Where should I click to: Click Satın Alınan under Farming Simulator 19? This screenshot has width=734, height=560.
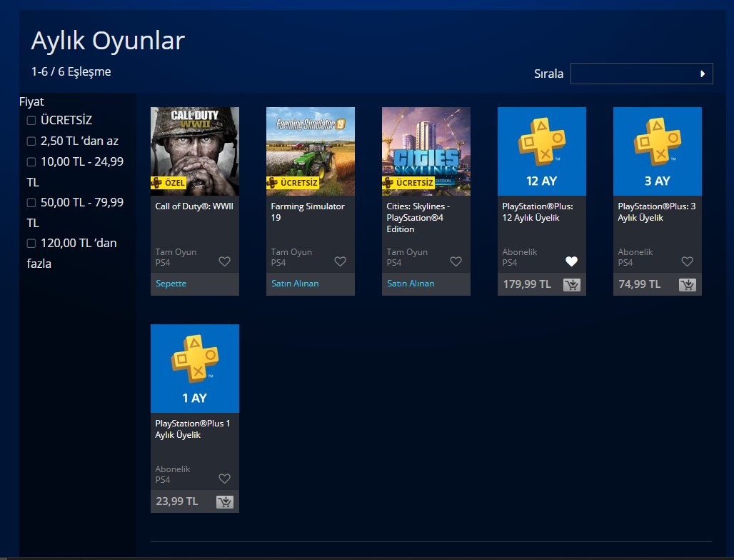coord(295,284)
